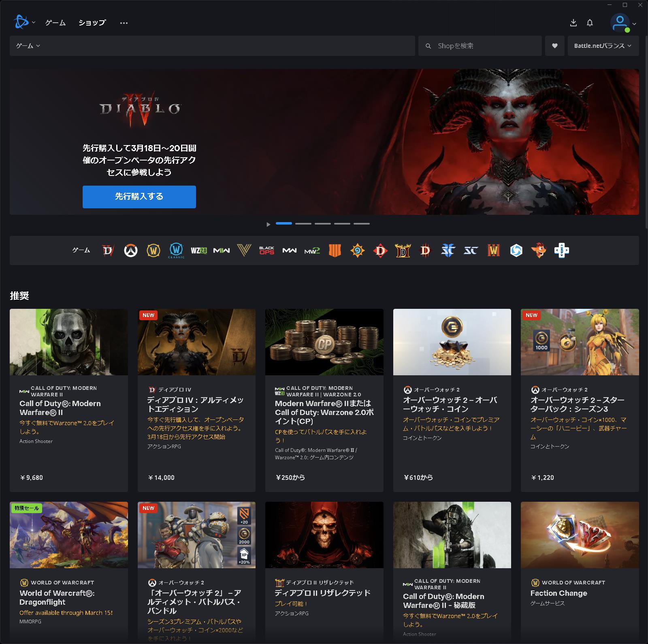The width and height of the screenshot is (648, 644).
Task: Select the Heroes of the Storm icon
Action: pos(516,250)
